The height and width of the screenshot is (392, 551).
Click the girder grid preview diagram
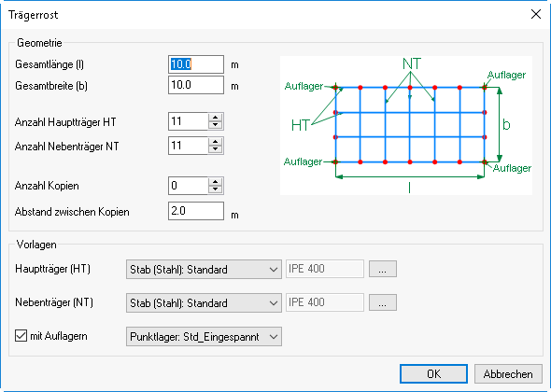pyautogui.click(x=406, y=125)
